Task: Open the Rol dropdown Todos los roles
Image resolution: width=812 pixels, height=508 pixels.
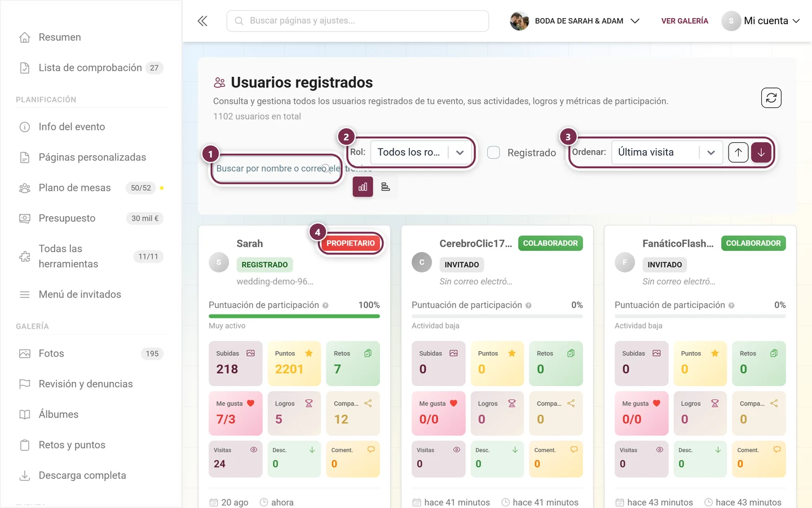Action: pos(421,152)
